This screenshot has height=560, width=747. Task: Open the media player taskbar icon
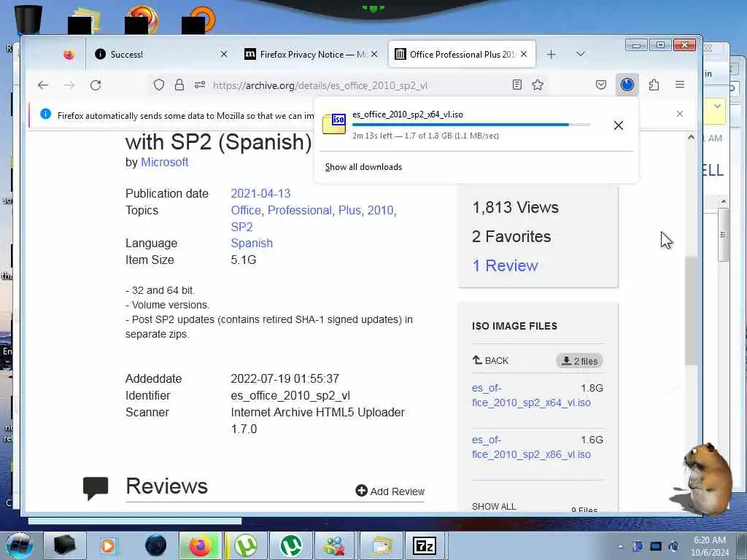(x=108, y=545)
